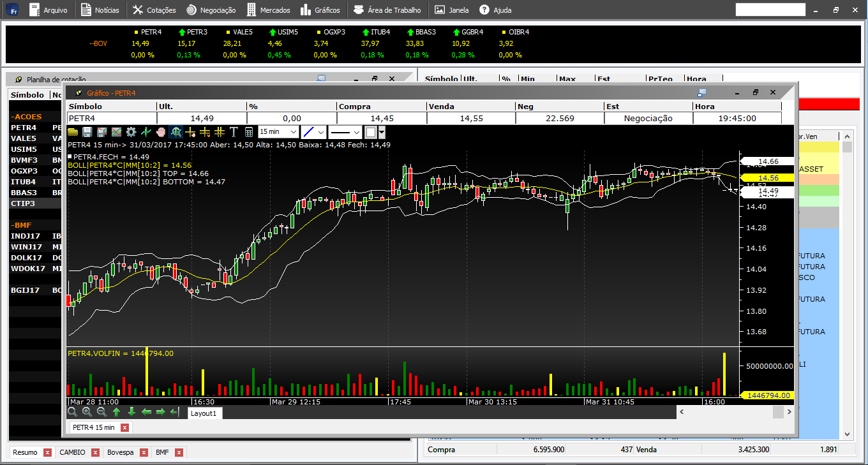Open the Negociação menu

(x=211, y=10)
